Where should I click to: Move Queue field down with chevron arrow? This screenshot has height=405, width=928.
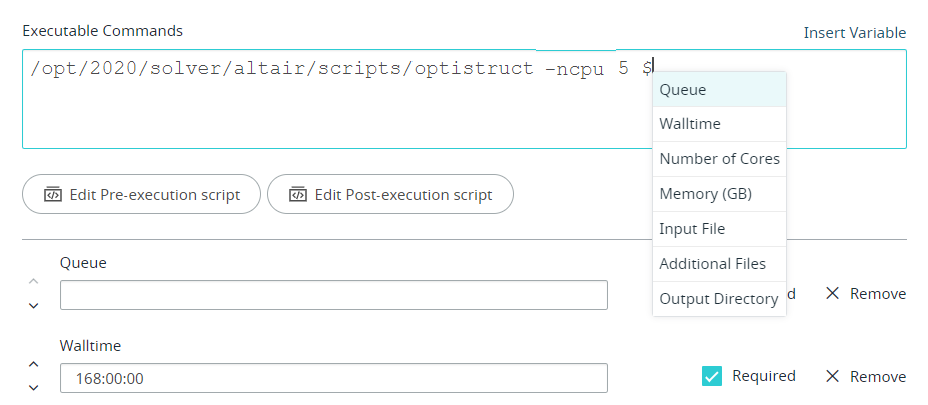(33, 305)
